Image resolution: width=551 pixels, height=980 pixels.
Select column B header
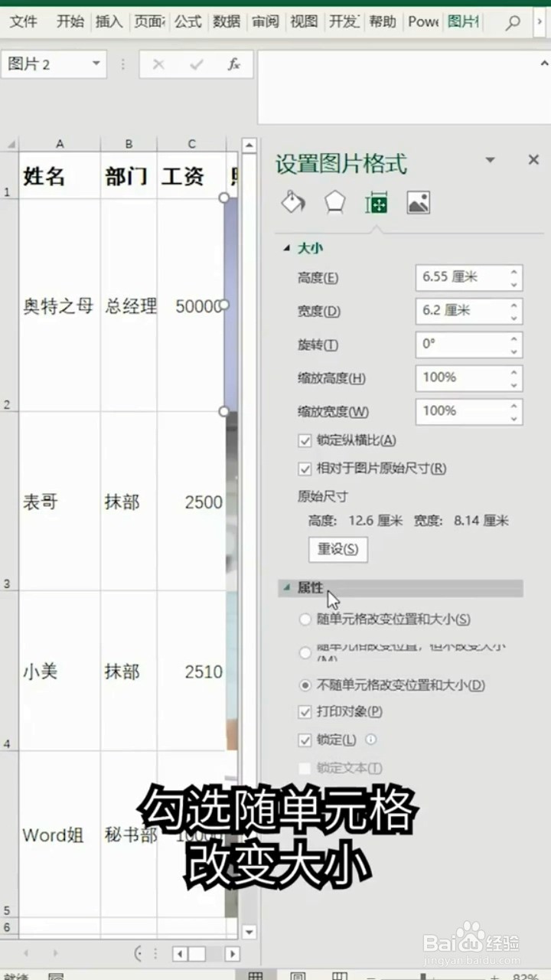tap(129, 144)
